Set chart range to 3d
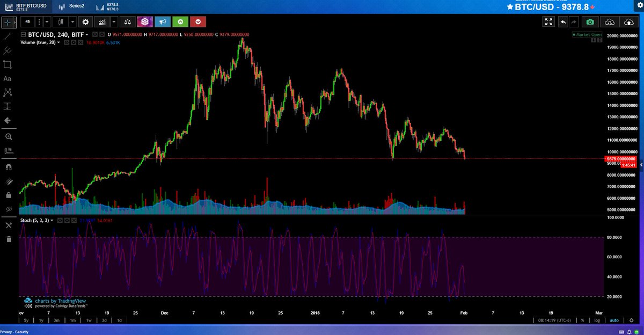This screenshot has height=335, width=644. pyautogui.click(x=104, y=320)
